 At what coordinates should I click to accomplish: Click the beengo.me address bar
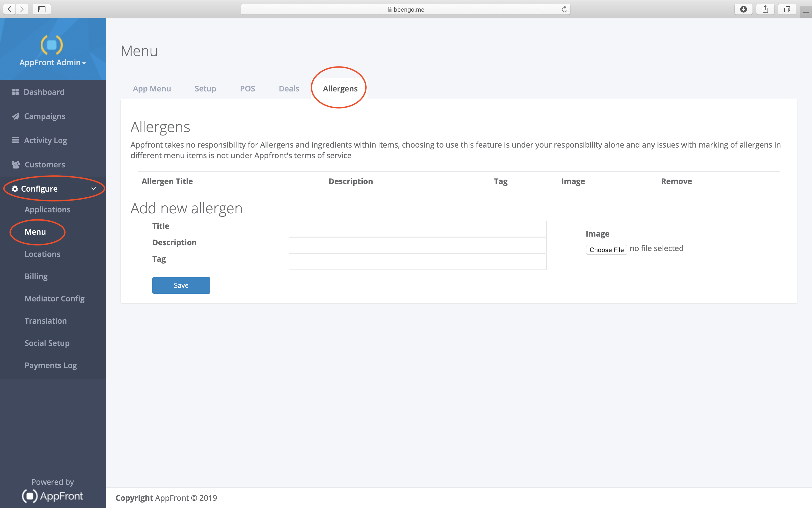pos(405,9)
